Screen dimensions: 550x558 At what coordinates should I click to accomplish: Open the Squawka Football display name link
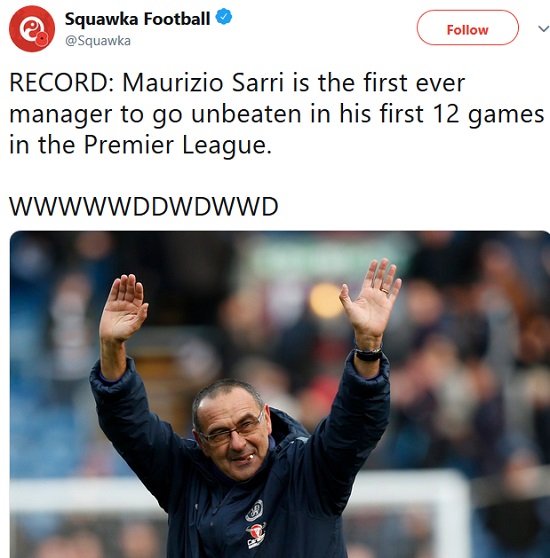137,19
